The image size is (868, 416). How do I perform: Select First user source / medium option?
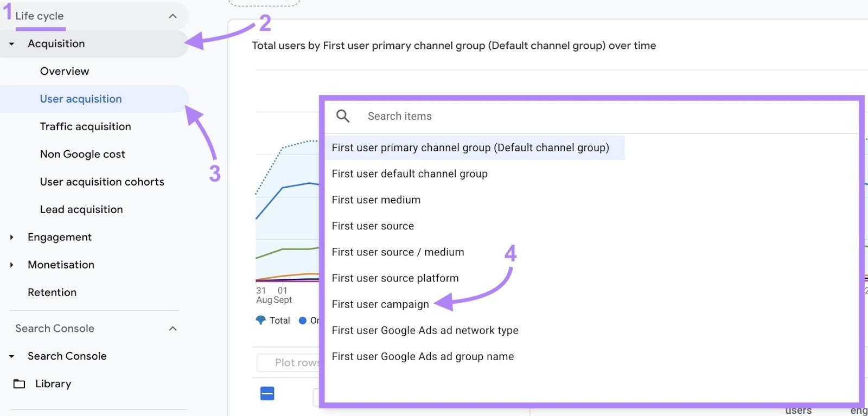tap(398, 252)
